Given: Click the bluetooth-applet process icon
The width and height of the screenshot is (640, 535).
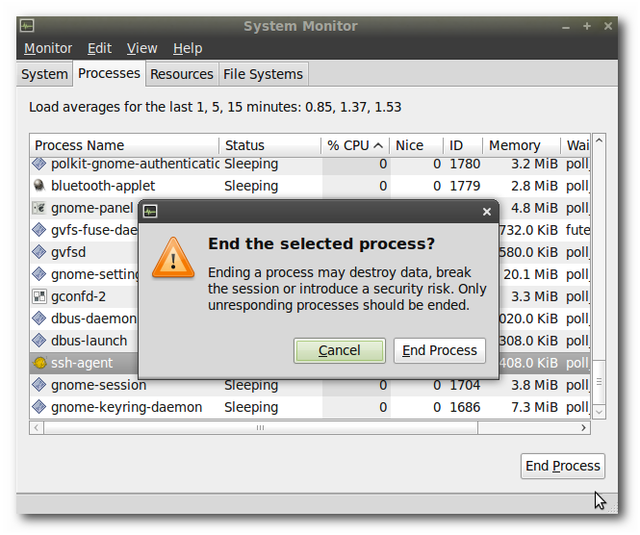Looking at the screenshot, I should coord(39,186).
